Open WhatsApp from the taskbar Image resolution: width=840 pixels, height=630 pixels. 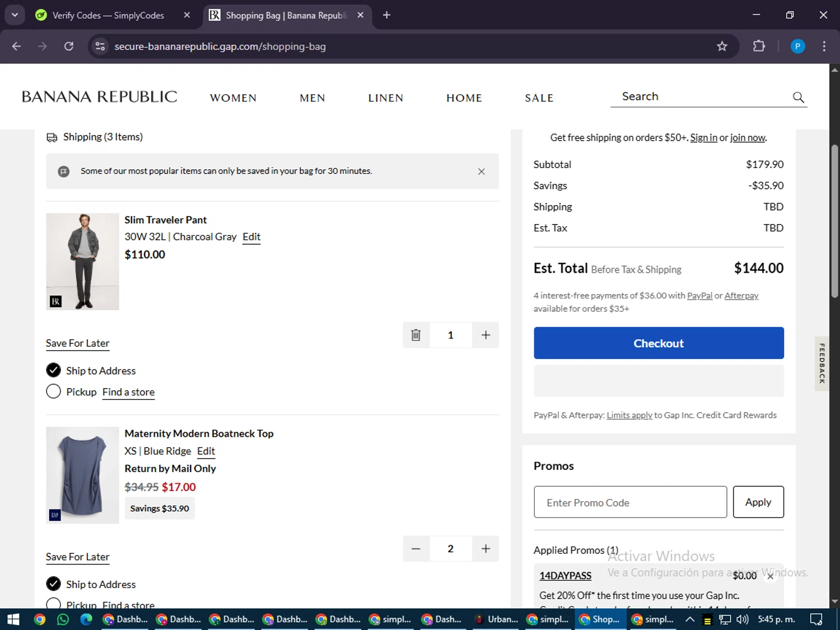[63, 619]
